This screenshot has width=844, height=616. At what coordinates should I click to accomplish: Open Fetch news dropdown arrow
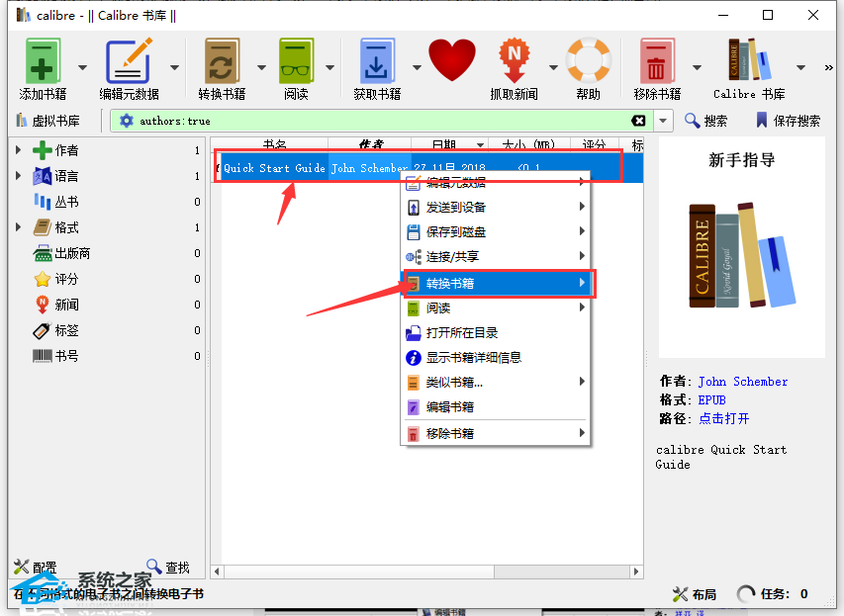[553, 67]
